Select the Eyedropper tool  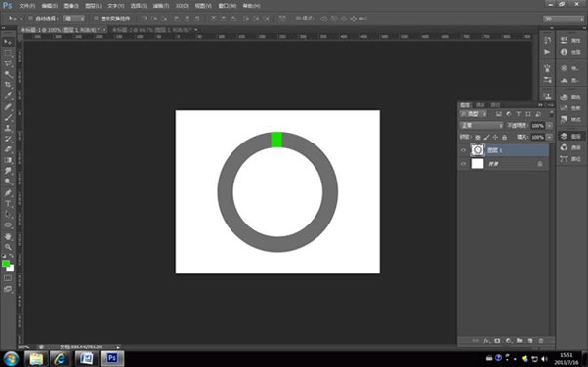click(x=8, y=96)
